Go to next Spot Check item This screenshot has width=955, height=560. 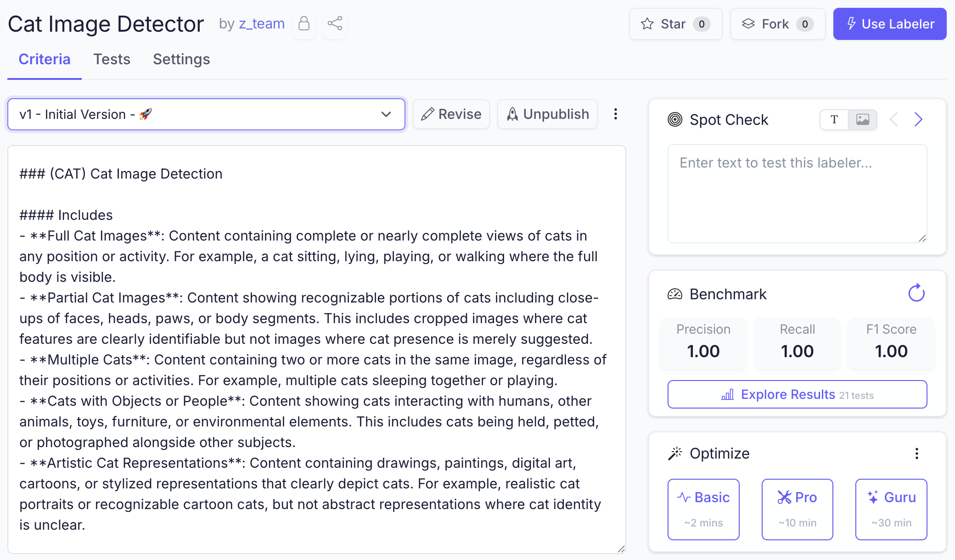pos(918,119)
